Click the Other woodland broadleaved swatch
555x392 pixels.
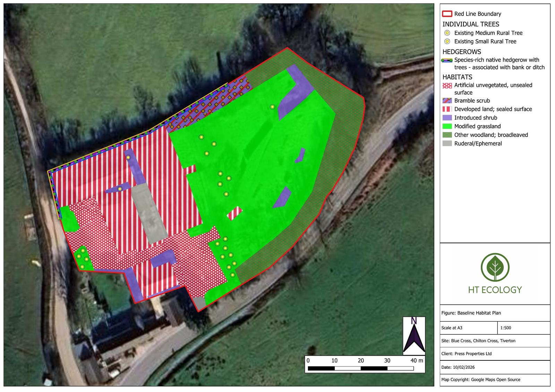(x=447, y=135)
